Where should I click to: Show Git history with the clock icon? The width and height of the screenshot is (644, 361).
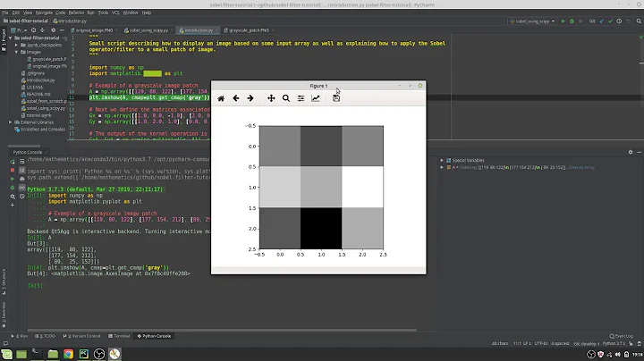tap(619, 21)
